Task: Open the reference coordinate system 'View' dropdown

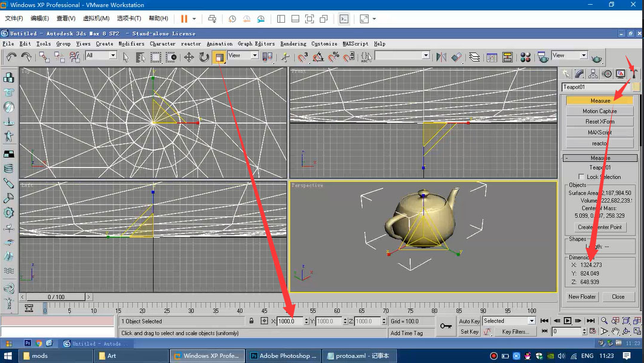Action: tap(254, 55)
